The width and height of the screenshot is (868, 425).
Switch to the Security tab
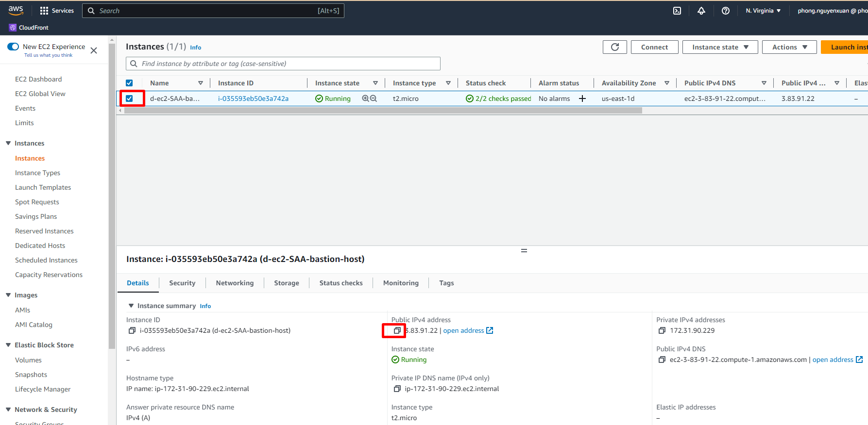click(182, 283)
